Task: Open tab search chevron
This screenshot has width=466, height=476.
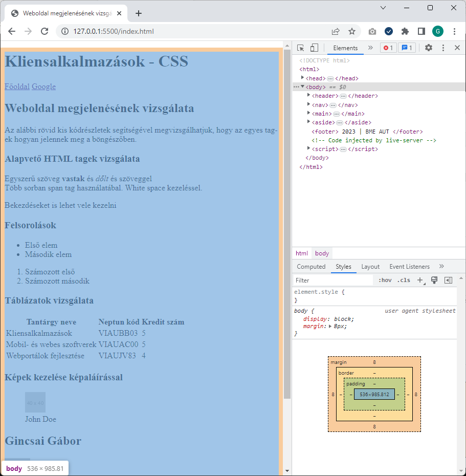Action: (383, 8)
